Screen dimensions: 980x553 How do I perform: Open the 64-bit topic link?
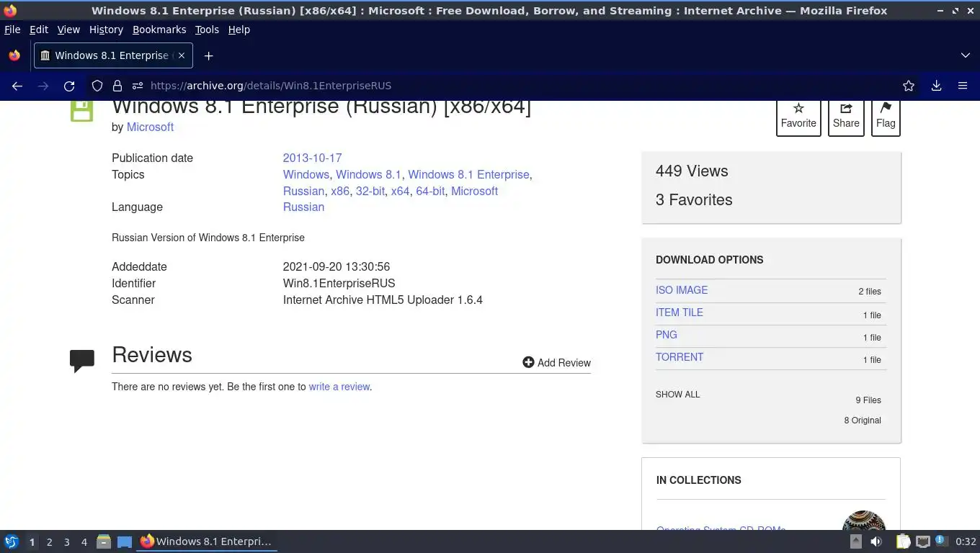430,191
